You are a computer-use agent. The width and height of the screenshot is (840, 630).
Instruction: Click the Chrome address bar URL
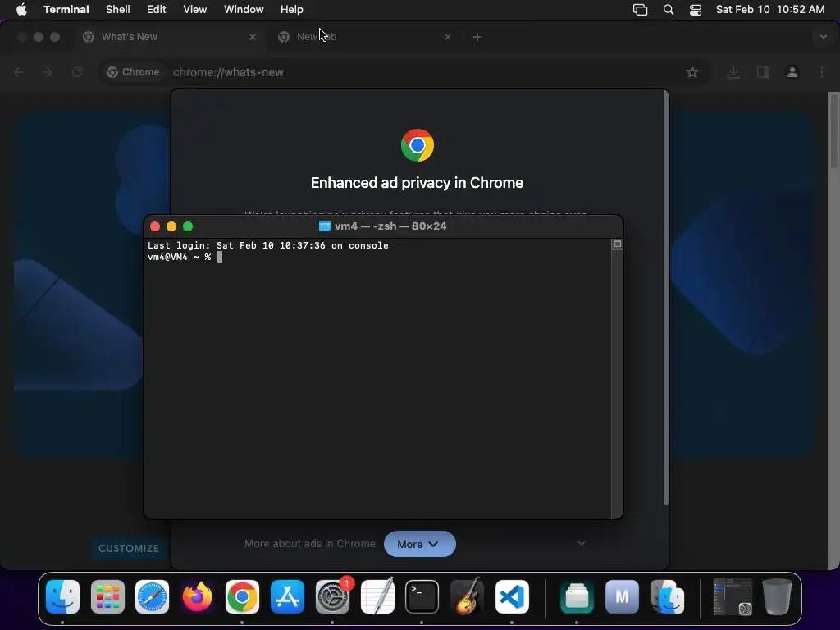click(x=228, y=72)
